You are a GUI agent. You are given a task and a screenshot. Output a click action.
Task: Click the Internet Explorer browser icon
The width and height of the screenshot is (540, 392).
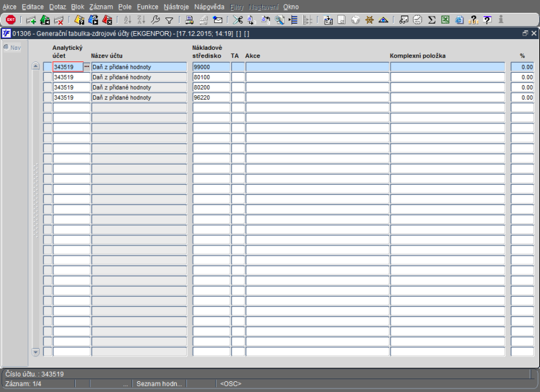(460, 20)
